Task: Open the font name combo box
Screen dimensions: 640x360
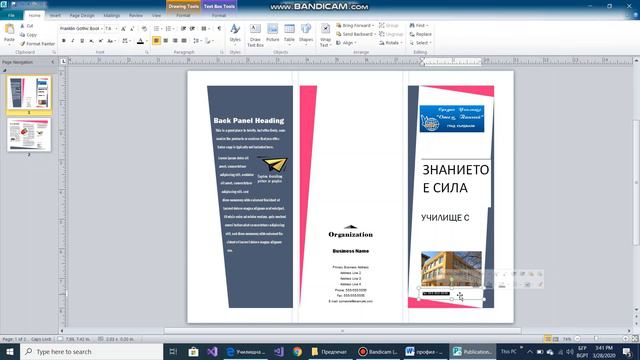Action: (x=81, y=29)
